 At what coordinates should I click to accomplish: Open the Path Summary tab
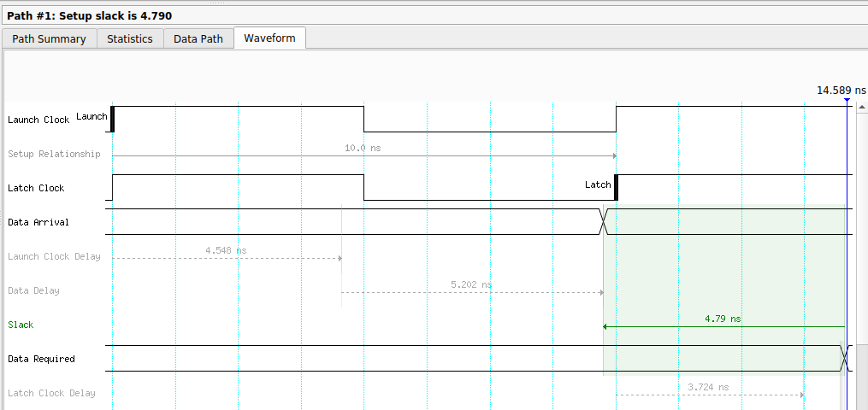[x=49, y=38]
